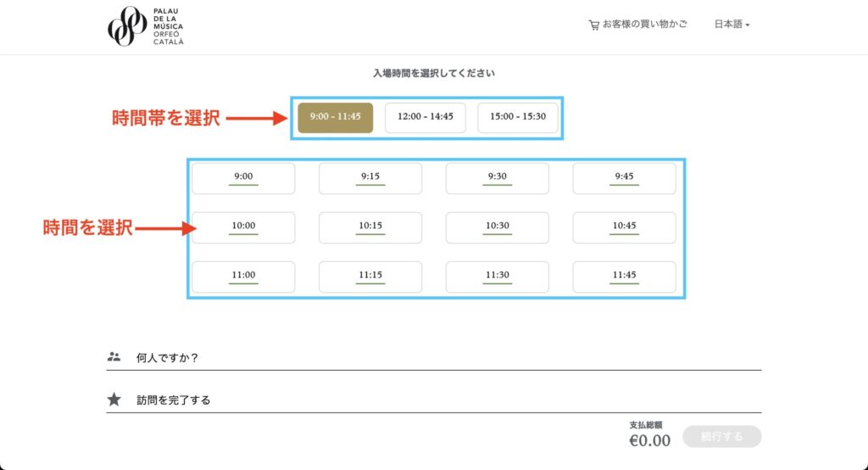Select the 9:45 time slot
Image resolution: width=868 pixels, height=470 pixels.
[x=624, y=178]
